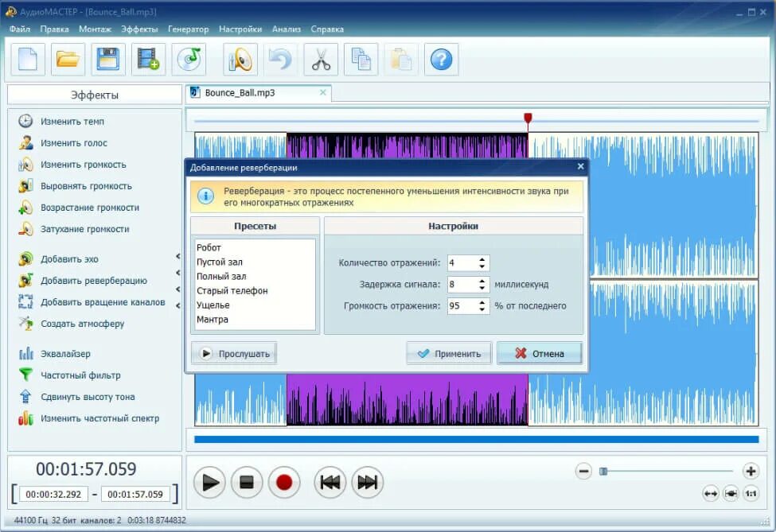Viewport: 776px width, 532px height.
Task: Preview the reverb with Прослушать button
Action: click(x=234, y=354)
